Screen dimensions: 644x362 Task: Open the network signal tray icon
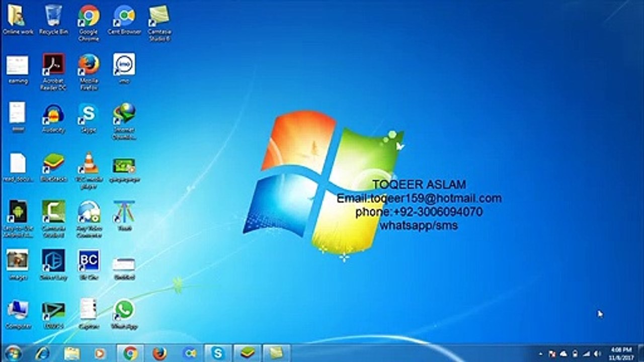point(586,353)
